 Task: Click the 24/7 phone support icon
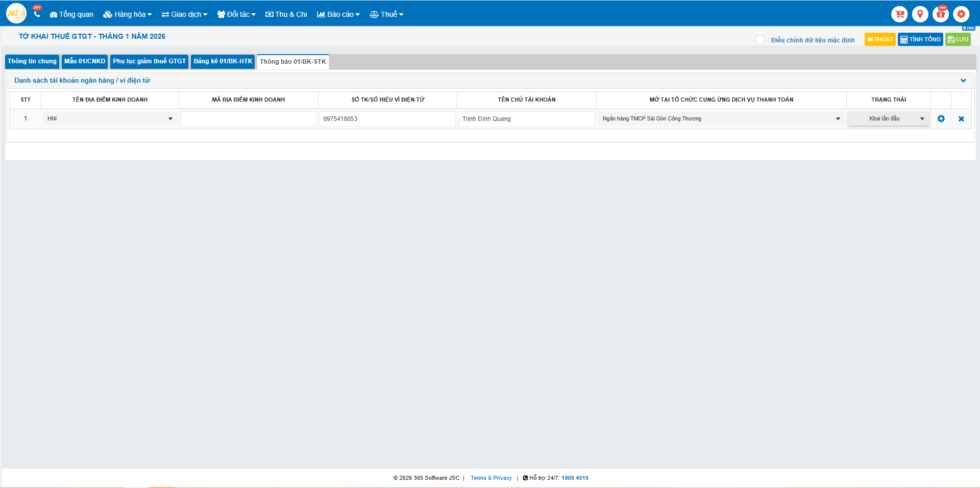click(37, 14)
